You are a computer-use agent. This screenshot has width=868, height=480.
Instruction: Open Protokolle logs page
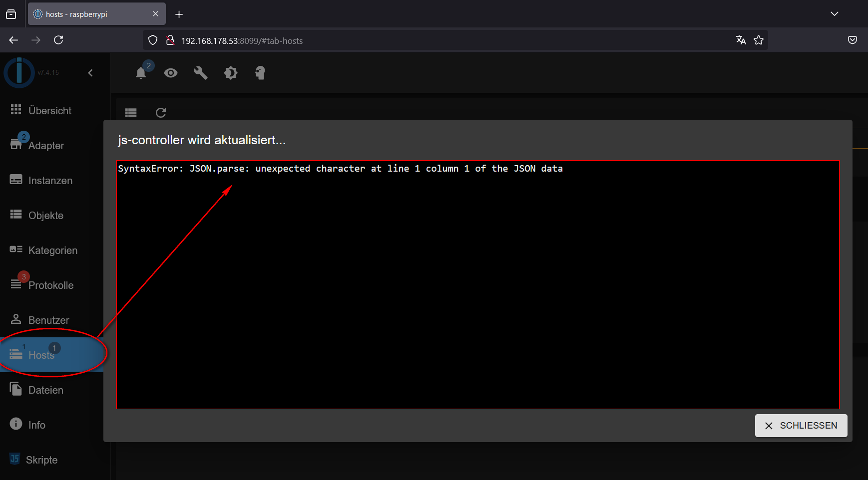tap(52, 285)
